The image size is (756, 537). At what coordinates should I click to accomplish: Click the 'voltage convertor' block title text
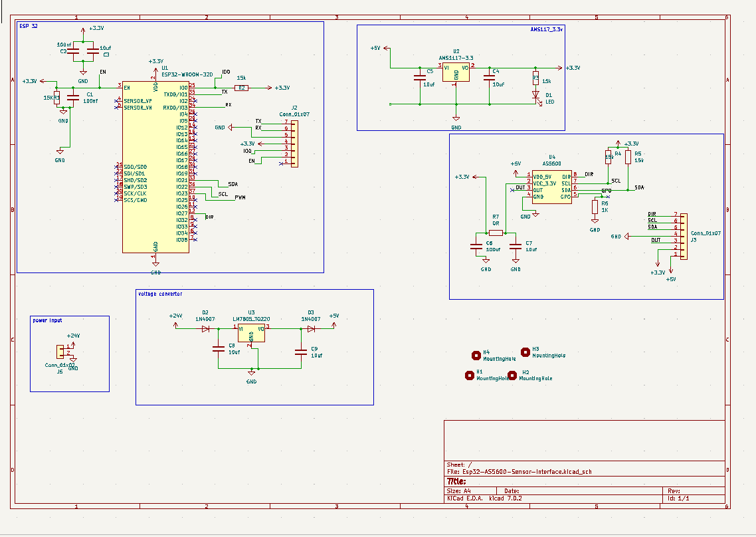[x=160, y=294]
